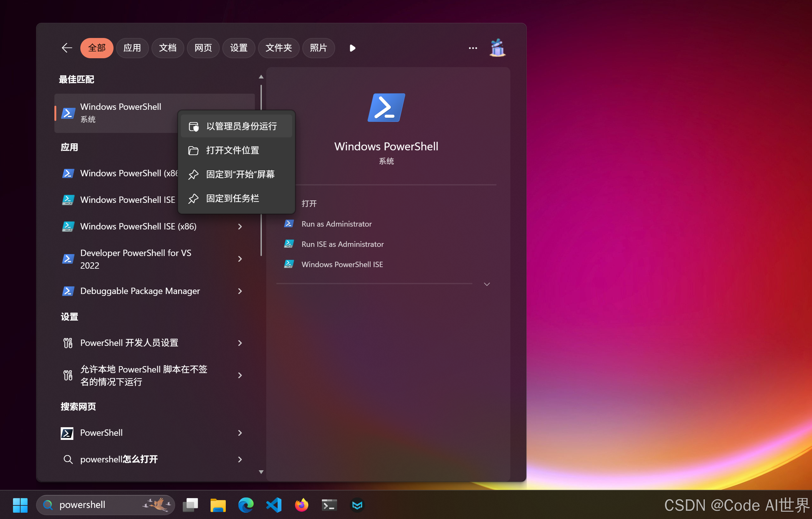Open Visual Studio Code from taskbar
Image resolution: width=812 pixels, height=519 pixels.
(x=274, y=505)
